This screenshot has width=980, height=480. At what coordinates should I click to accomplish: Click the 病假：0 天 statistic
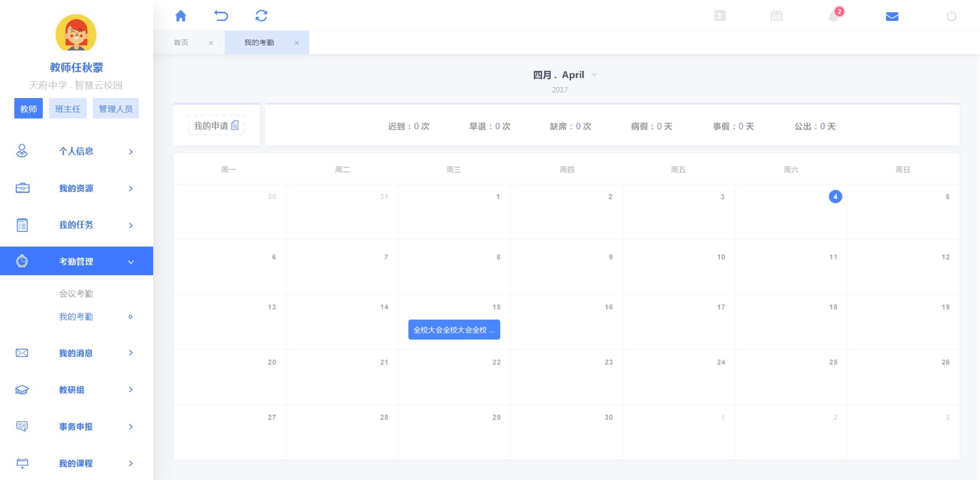tap(652, 127)
